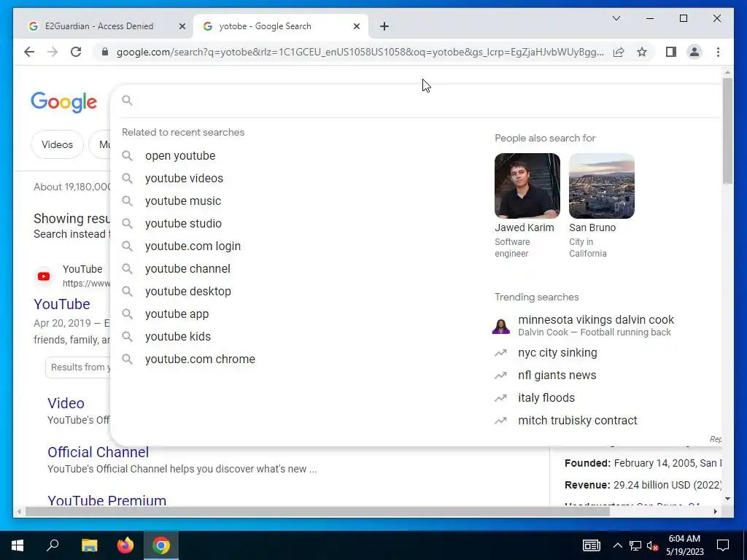
Task: Open File Explorer from taskbar
Action: click(x=89, y=545)
